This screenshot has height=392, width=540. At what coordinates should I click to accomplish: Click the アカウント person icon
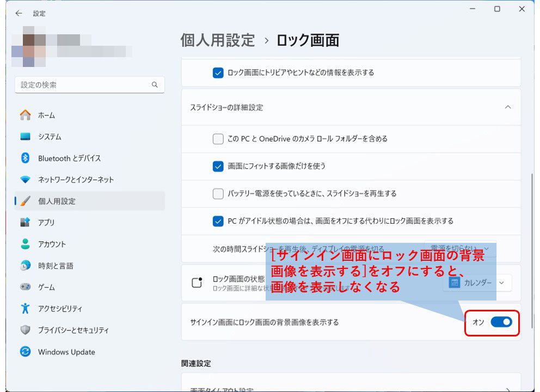25,244
